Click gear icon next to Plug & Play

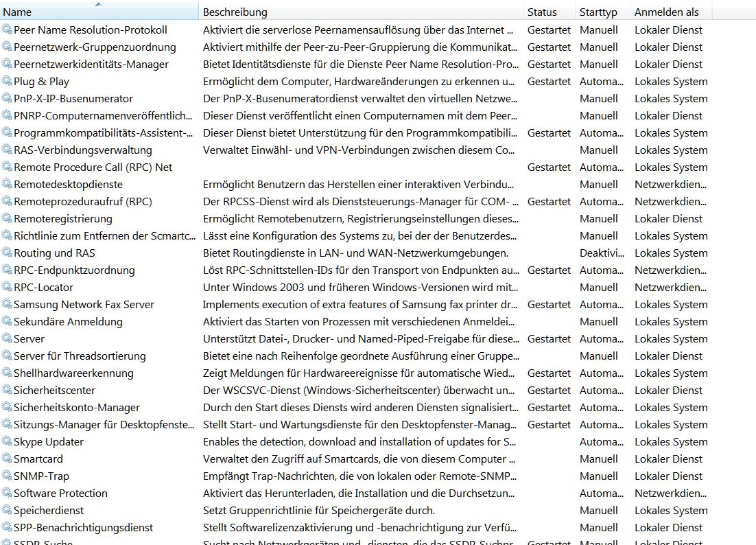pyautogui.click(x=7, y=81)
